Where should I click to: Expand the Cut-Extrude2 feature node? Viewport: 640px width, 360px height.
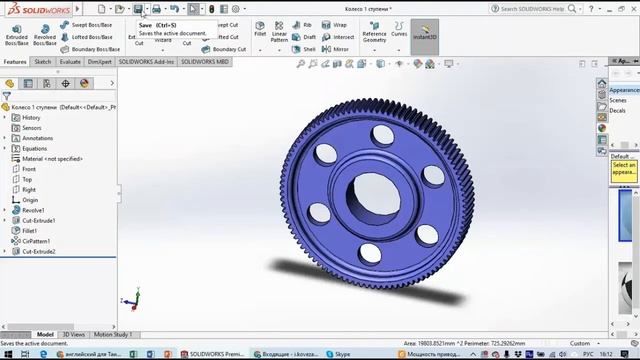[4, 251]
